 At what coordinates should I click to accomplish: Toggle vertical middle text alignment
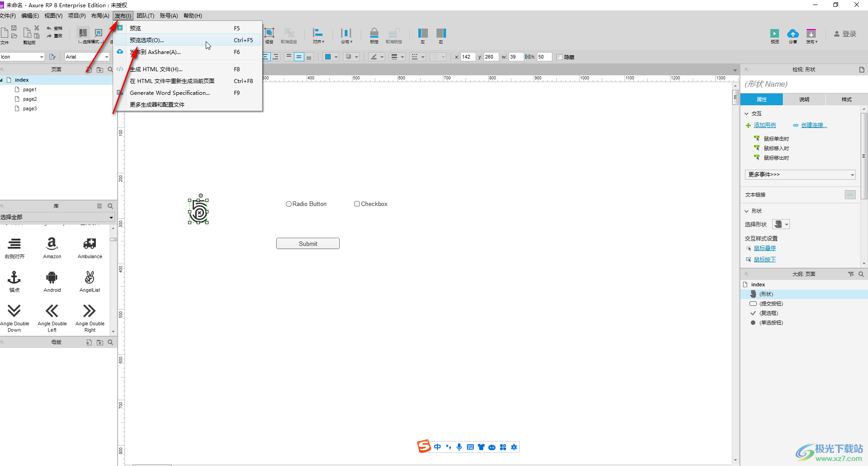pyautogui.click(x=299, y=57)
